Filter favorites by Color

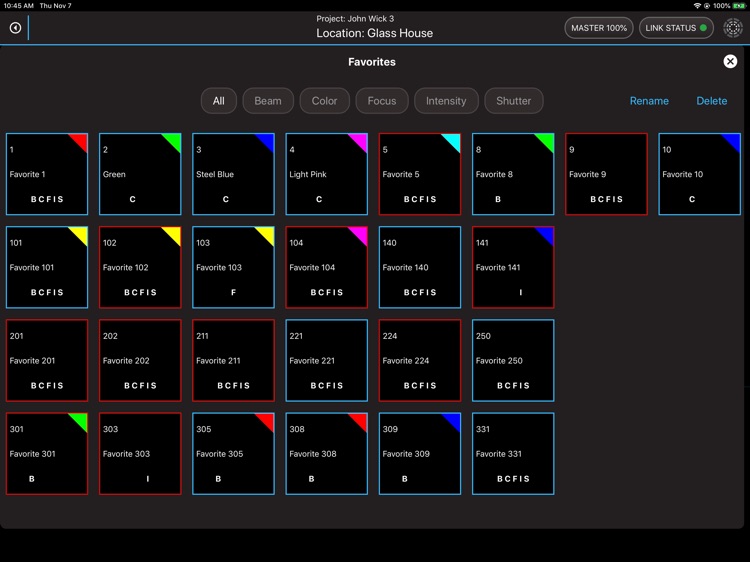[x=325, y=101]
